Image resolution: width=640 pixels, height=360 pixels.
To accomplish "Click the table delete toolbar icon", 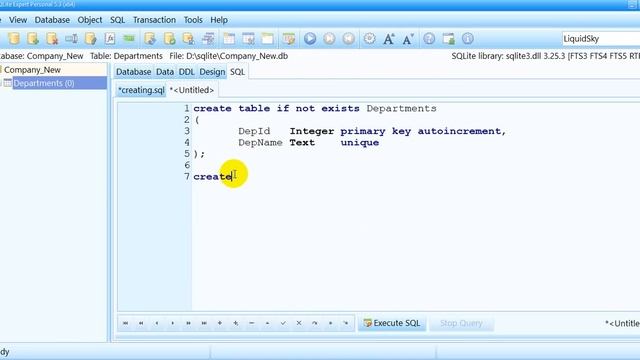I will (x=248, y=39).
